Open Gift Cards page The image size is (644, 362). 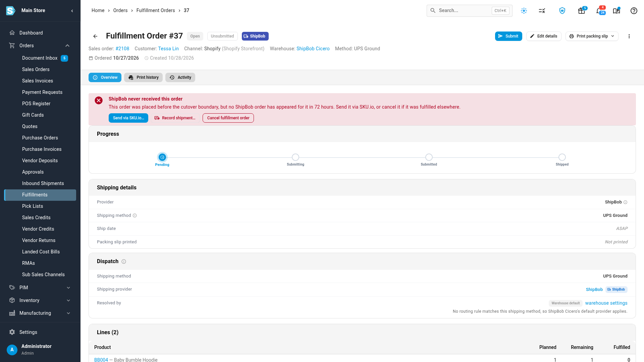pos(40,115)
